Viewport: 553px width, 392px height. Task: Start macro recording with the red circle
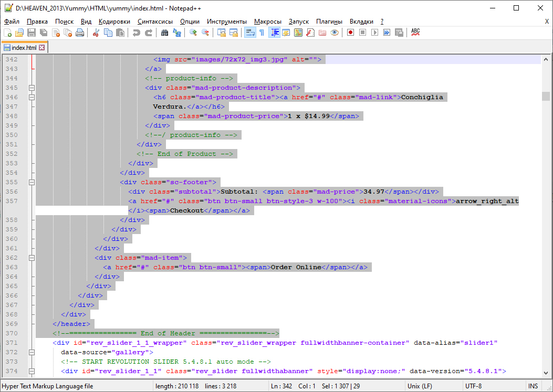pyautogui.click(x=350, y=33)
